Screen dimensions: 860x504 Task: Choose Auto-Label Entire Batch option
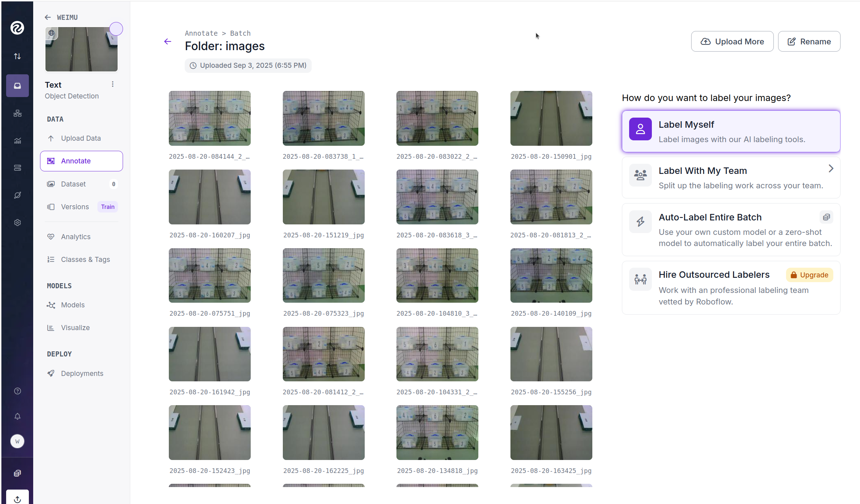[731, 230]
